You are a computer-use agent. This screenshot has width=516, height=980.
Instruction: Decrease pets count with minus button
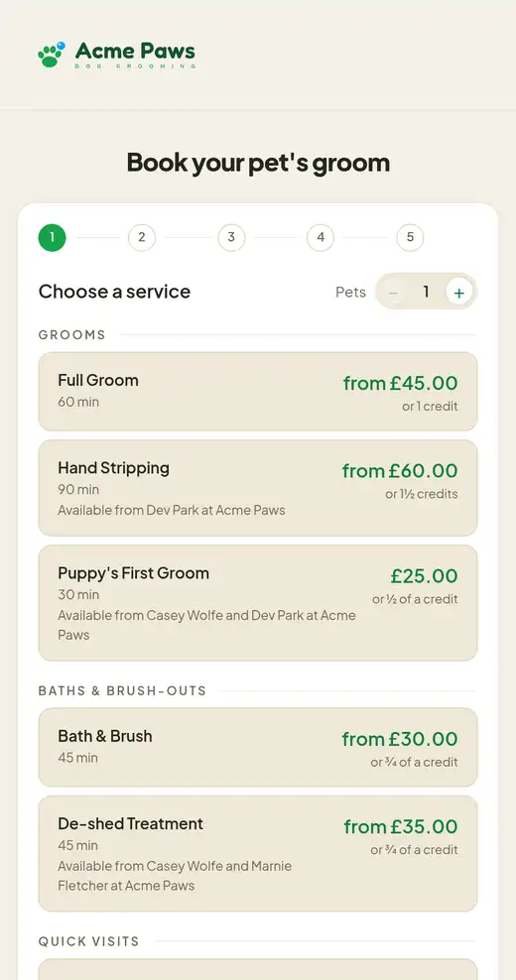click(x=393, y=292)
